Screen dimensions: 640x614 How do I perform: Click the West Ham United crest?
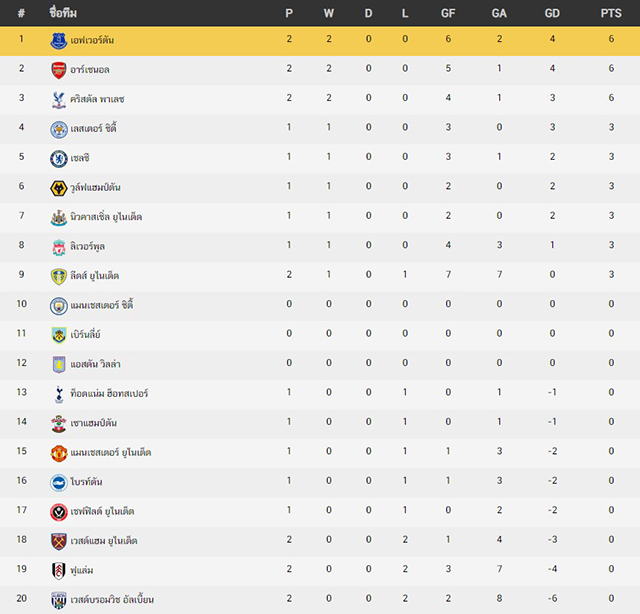point(58,541)
